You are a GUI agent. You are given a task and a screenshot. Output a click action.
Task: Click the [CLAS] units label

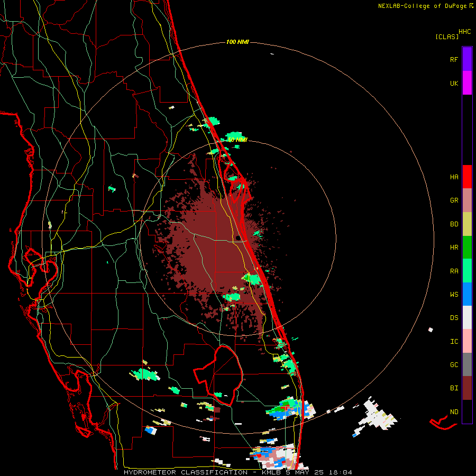click(447, 37)
